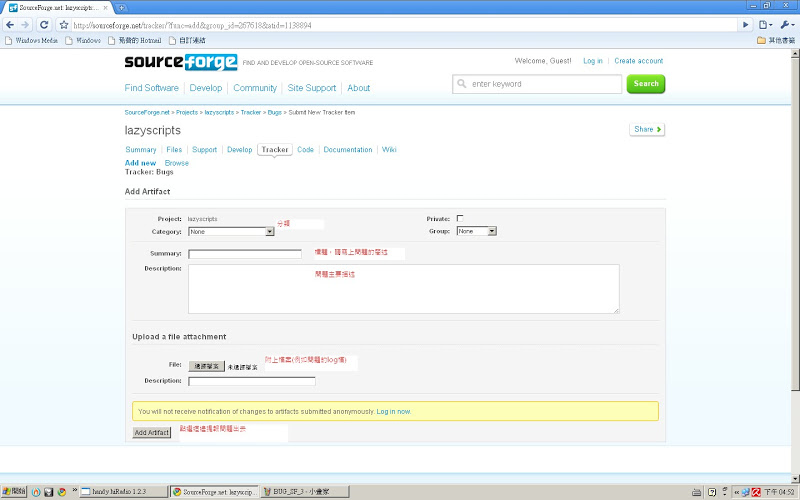Focus the attachment Description field
The image size is (800, 500).
[x=252, y=381]
